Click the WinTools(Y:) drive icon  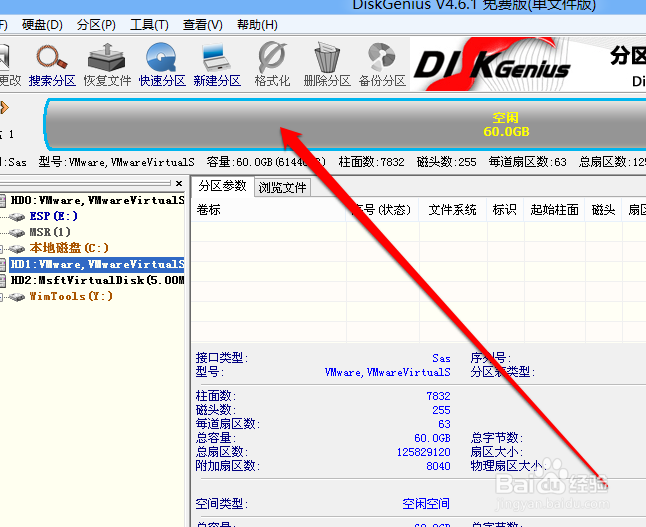coord(17,297)
